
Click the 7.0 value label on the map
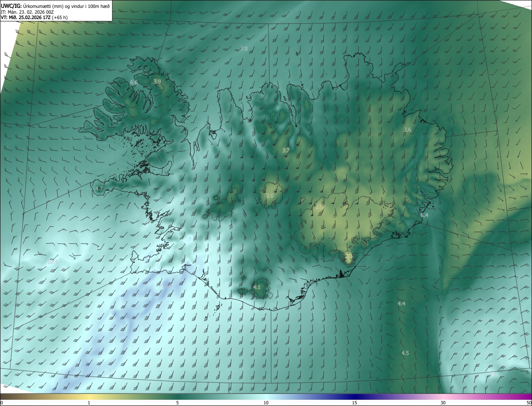(x=244, y=49)
